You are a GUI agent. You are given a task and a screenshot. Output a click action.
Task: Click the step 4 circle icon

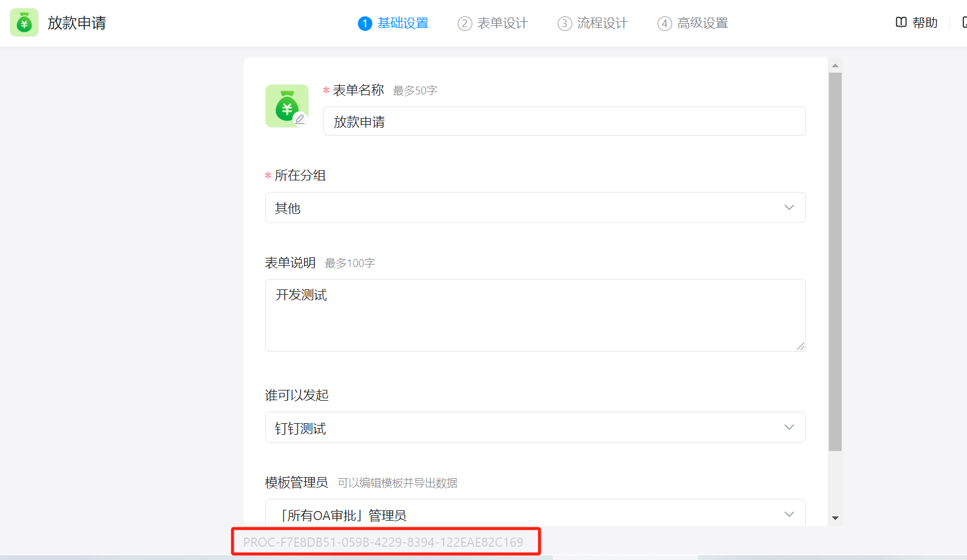click(664, 24)
